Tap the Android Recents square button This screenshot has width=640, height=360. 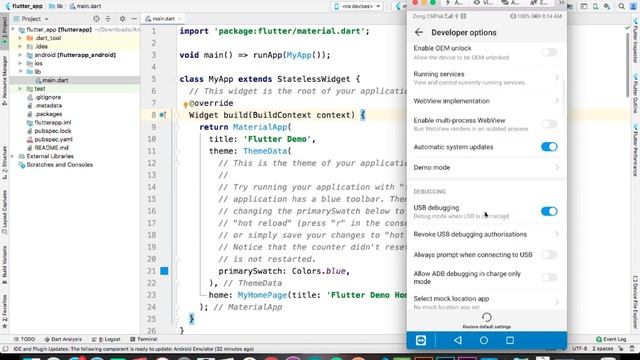pyautogui.click(x=510, y=340)
